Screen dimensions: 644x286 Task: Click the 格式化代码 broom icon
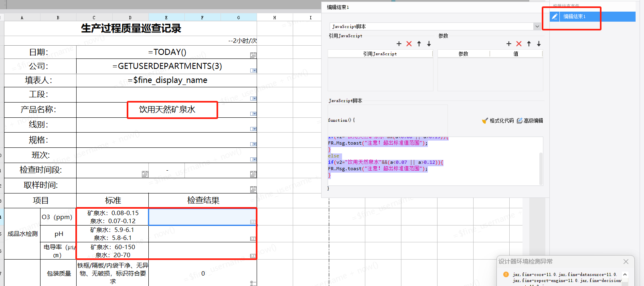[485, 121]
